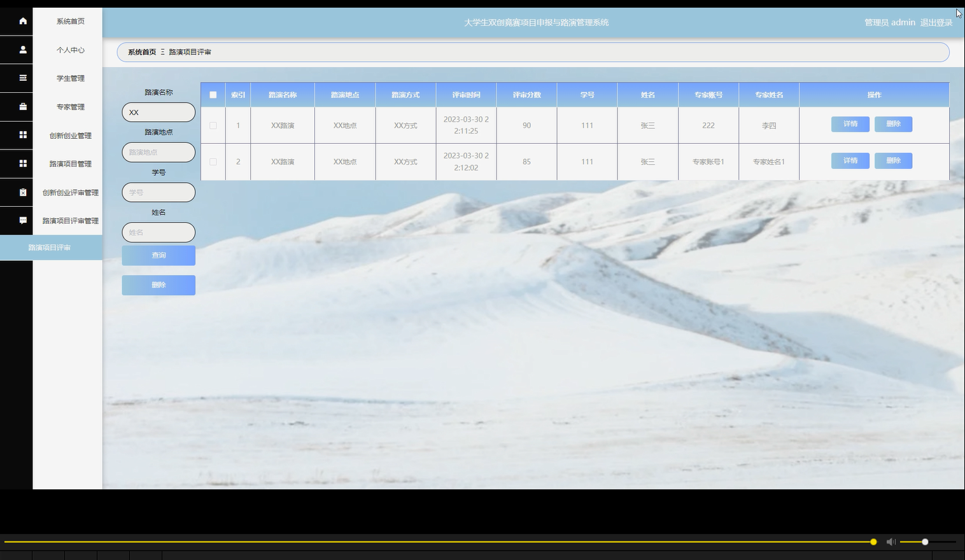Screen dimensions: 965x560
Task: Focus the 学号 input field
Action: 158,192
